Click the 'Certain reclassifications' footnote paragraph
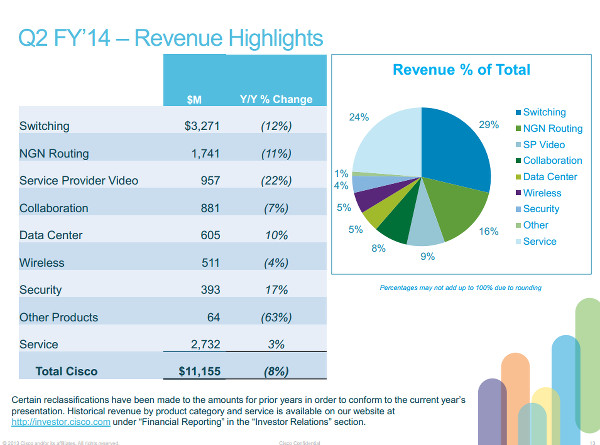 tap(238, 411)
